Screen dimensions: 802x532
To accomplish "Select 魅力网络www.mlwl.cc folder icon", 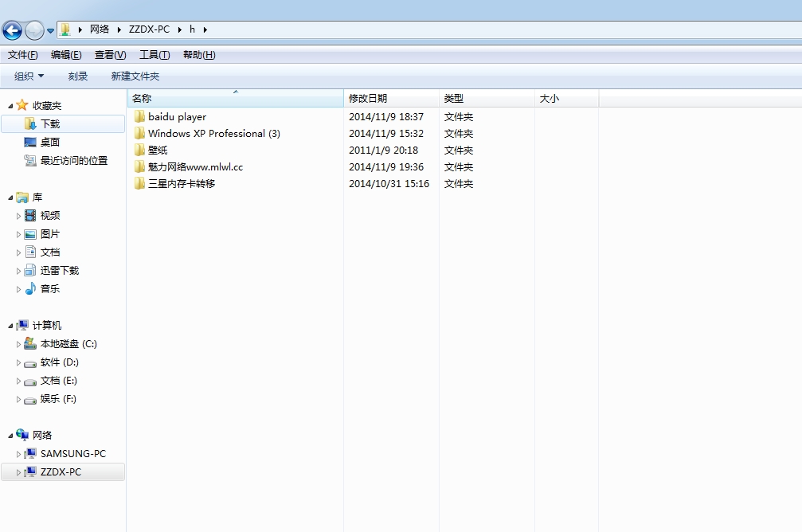I will point(139,166).
